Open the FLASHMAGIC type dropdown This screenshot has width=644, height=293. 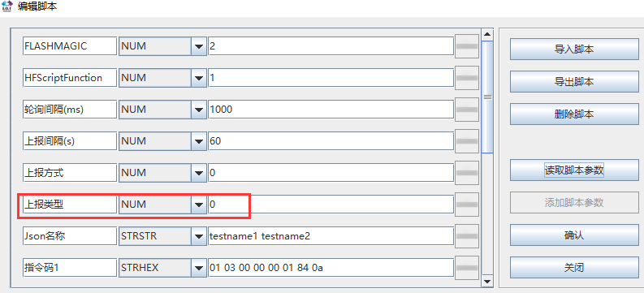199,46
